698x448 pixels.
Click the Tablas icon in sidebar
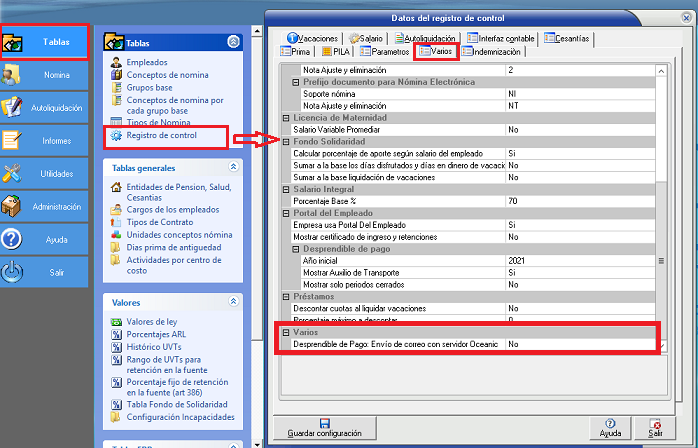pyautogui.click(x=14, y=43)
